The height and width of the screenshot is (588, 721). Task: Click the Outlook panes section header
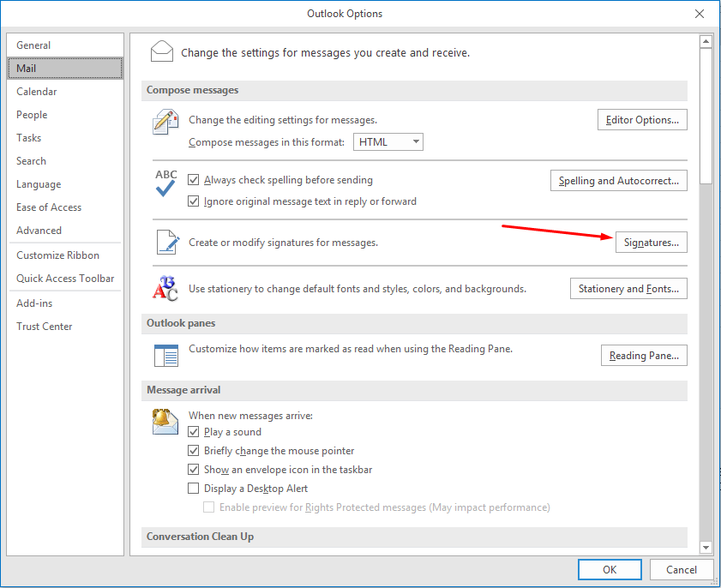tap(414, 323)
